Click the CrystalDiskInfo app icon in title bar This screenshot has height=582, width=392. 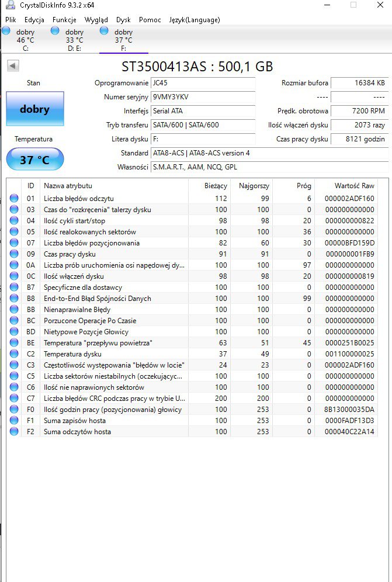(11, 5)
